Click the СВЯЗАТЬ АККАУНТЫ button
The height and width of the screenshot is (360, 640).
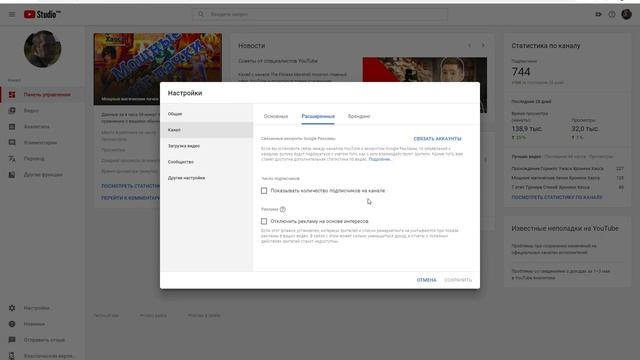(x=437, y=139)
